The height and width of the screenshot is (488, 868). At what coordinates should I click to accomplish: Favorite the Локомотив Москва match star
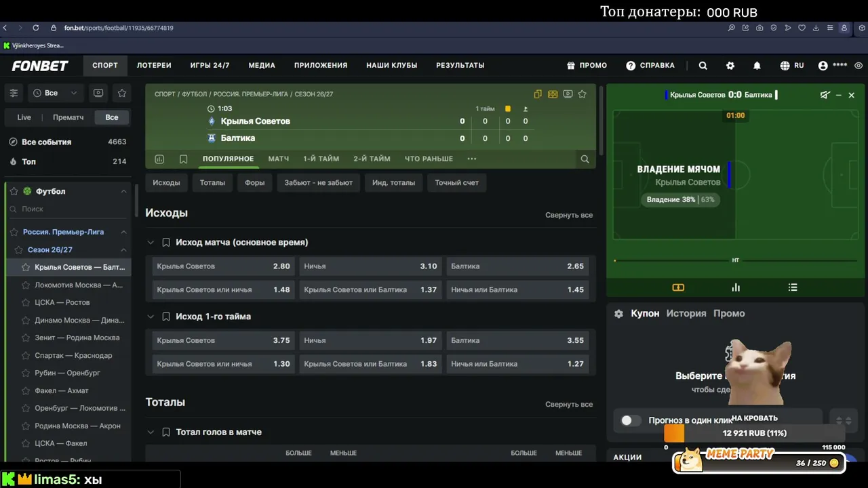click(x=26, y=285)
